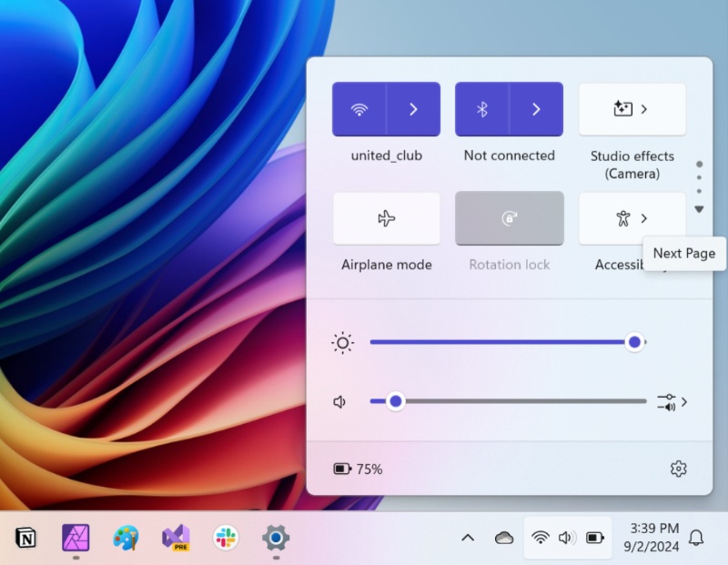
Task: Launch Visual Studio Preview from the taskbar
Action: click(x=176, y=538)
